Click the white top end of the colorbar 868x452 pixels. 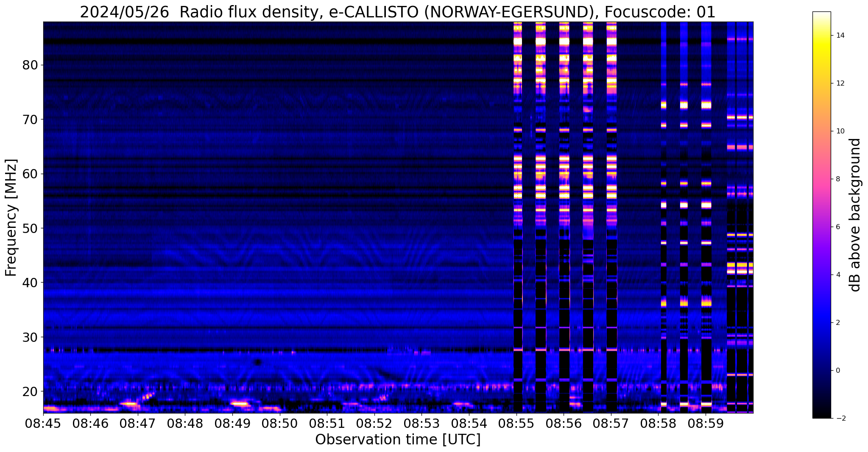(821, 15)
